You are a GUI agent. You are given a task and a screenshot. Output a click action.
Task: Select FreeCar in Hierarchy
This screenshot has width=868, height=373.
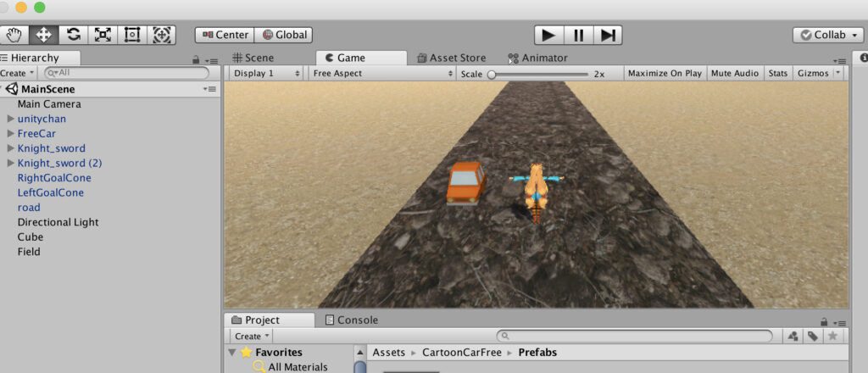36,133
